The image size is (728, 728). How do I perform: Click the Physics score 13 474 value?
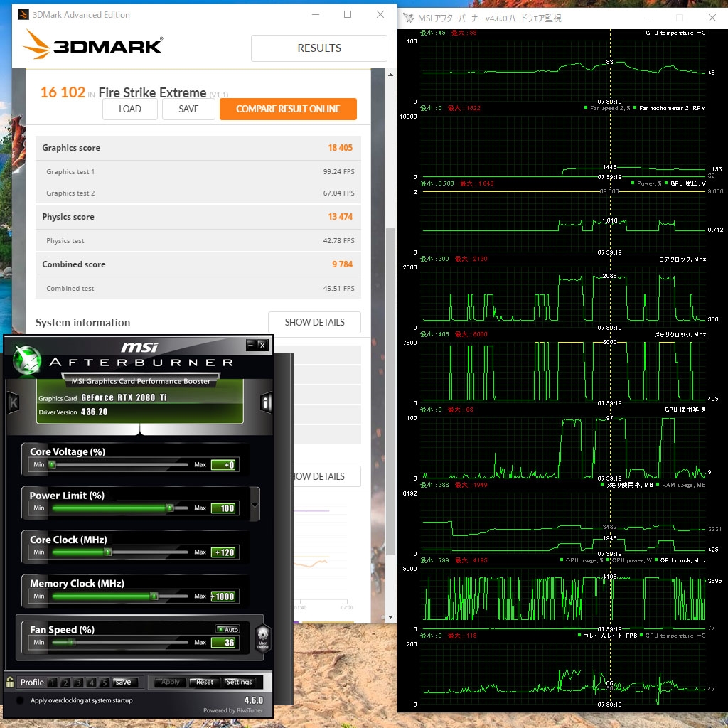pos(341,217)
